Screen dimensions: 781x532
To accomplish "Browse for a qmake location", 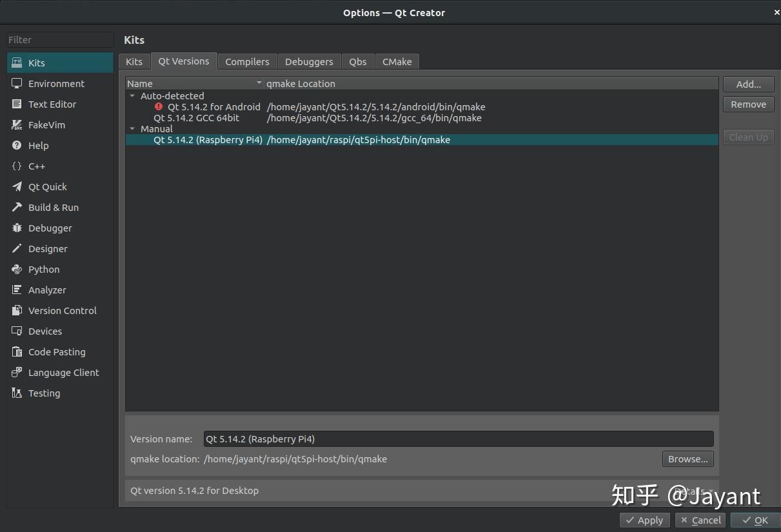I will [x=687, y=458].
